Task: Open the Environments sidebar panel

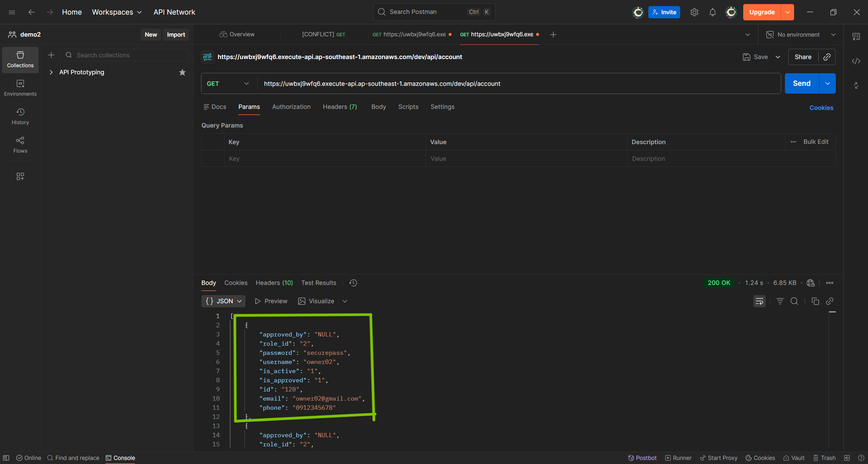Action: tap(20, 88)
